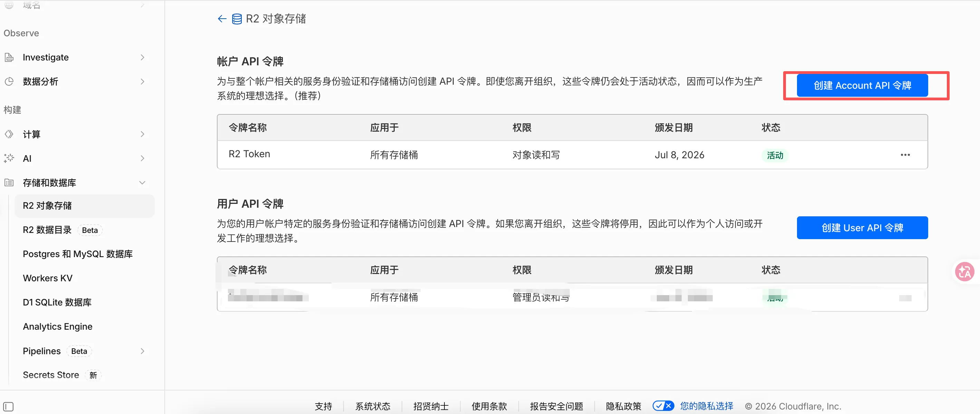Click the 新 badge beside Secrets Store
This screenshot has height=414, width=980.
(93, 376)
